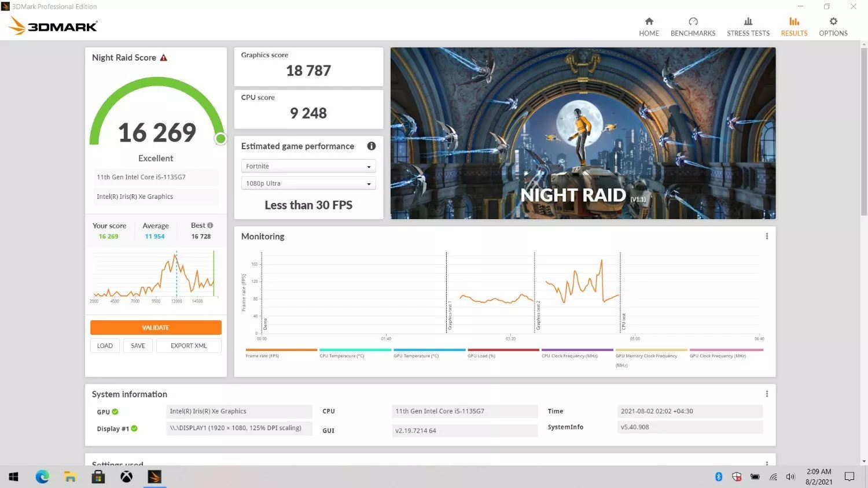Open the security tray icon
This screenshot has width=868, height=488.
(x=737, y=477)
